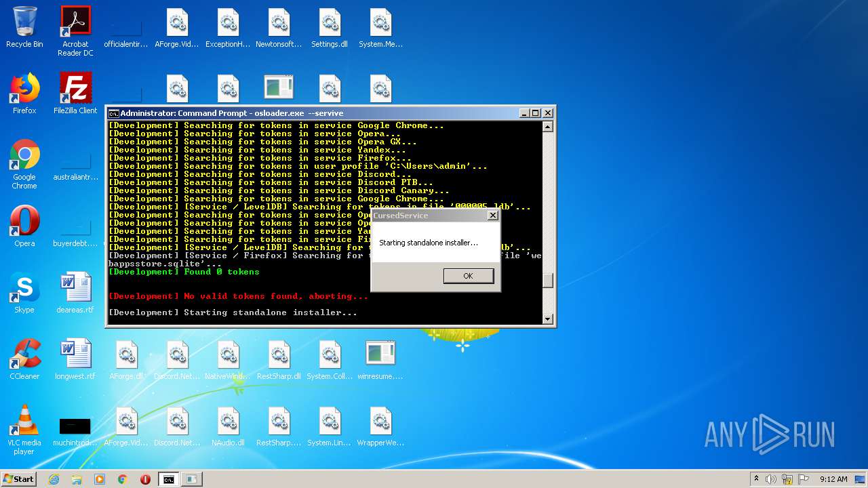Open Windows Explorer from the taskbar
868x488 pixels.
click(77, 479)
